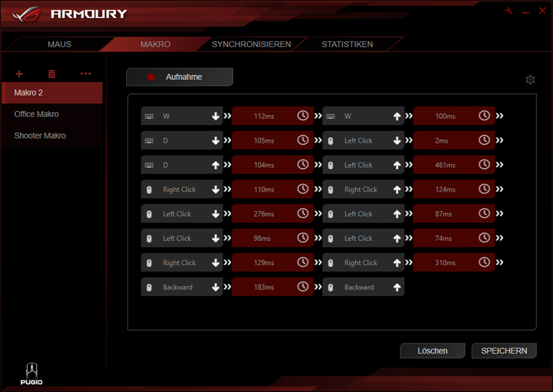Click clock icon on 183ms delay
The height and width of the screenshot is (392, 553).
303,287
